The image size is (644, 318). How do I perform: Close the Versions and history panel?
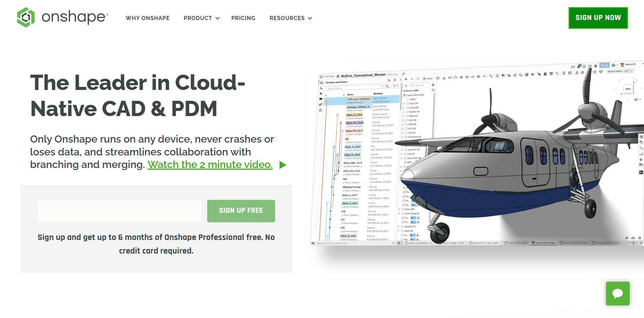click(400, 80)
